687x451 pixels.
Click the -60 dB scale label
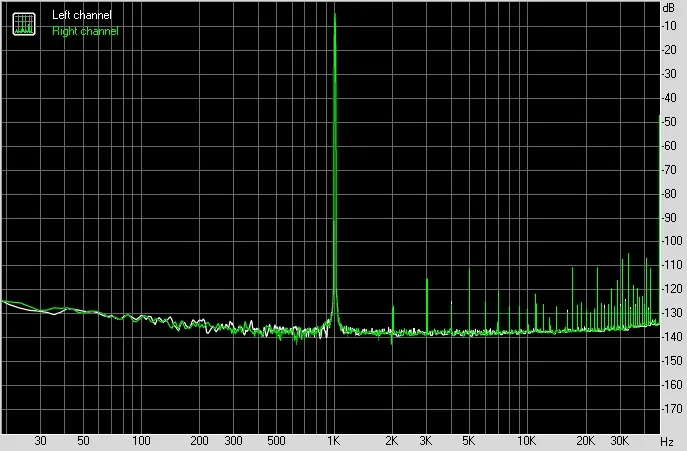pos(669,146)
